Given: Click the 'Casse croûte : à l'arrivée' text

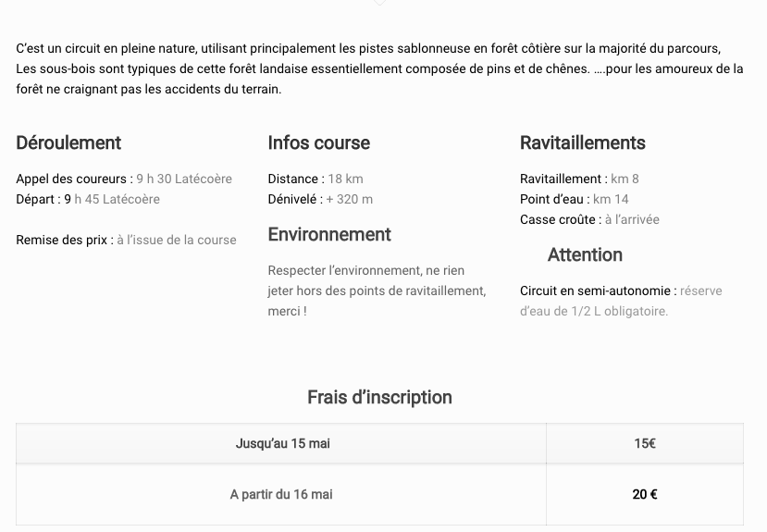Looking at the screenshot, I should pyautogui.click(x=589, y=220).
